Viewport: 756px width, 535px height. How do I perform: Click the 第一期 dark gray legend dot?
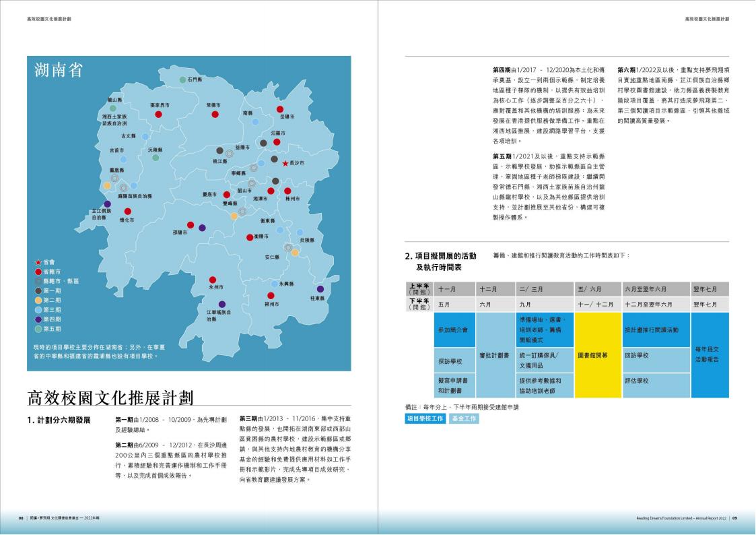[38, 290]
